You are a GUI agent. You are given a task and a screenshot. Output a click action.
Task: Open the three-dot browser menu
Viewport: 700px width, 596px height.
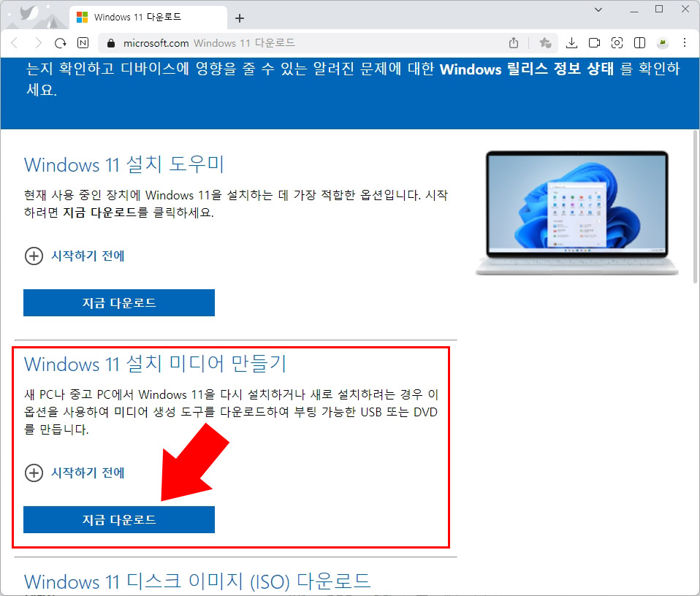[x=684, y=43]
